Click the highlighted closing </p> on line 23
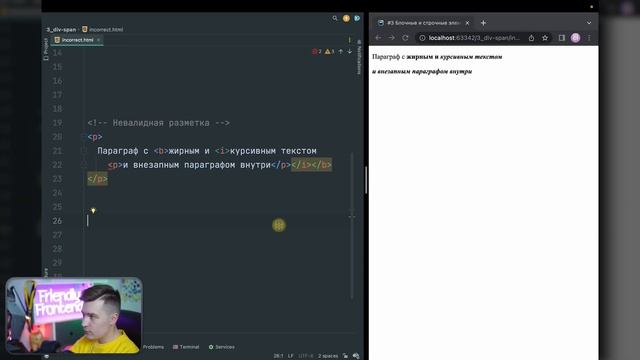 [x=98, y=179]
